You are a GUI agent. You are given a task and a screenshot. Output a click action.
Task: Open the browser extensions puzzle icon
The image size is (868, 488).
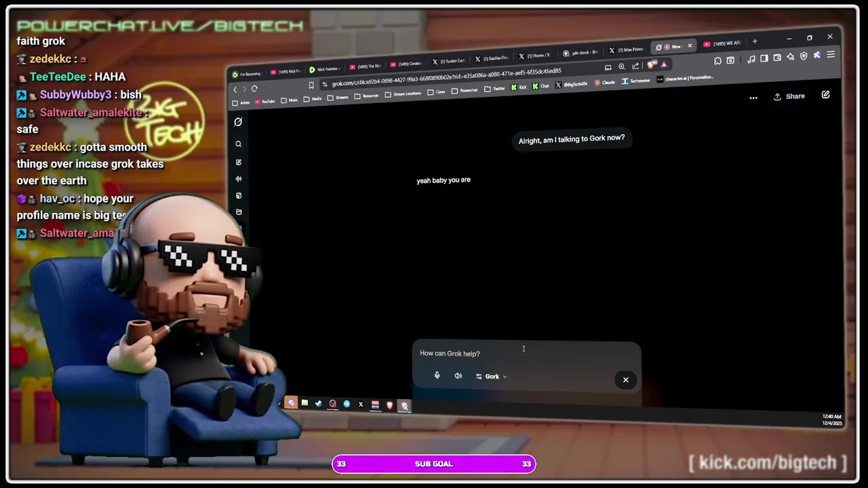pyautogui.click(x=717, y=60)
